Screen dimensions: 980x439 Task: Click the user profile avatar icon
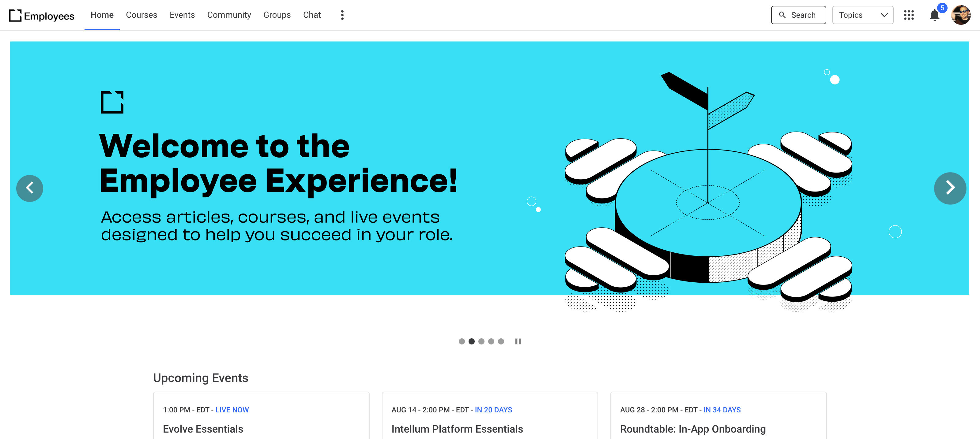click(x=961, y=14)
